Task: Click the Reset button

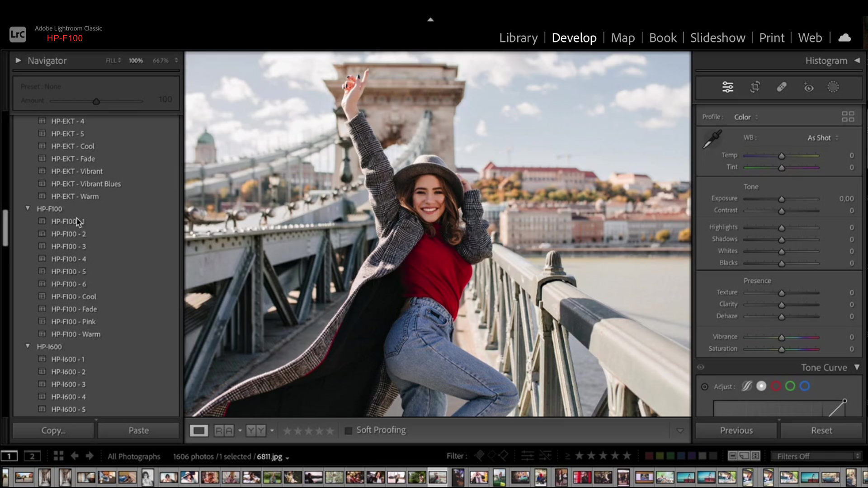Action: click(821, 431)
